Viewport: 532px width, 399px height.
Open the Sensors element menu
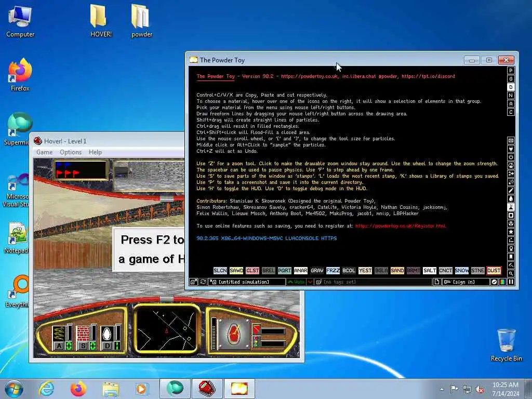coord(511,165)
